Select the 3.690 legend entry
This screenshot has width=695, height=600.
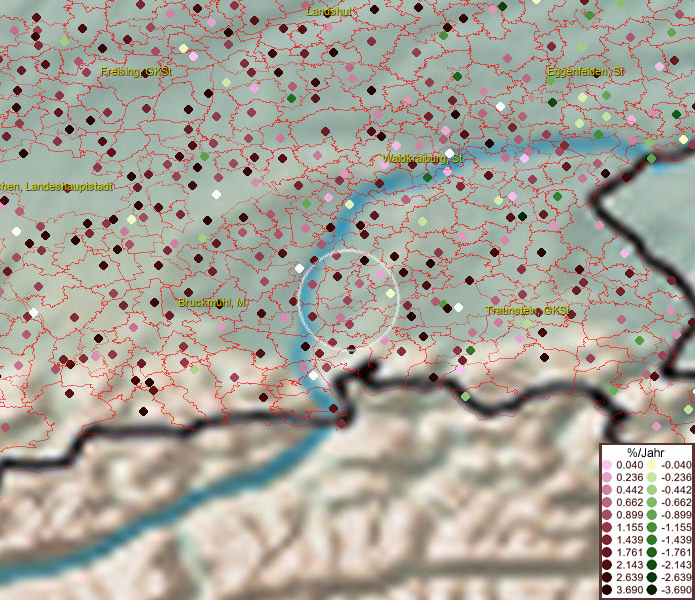tap(629, 590)
